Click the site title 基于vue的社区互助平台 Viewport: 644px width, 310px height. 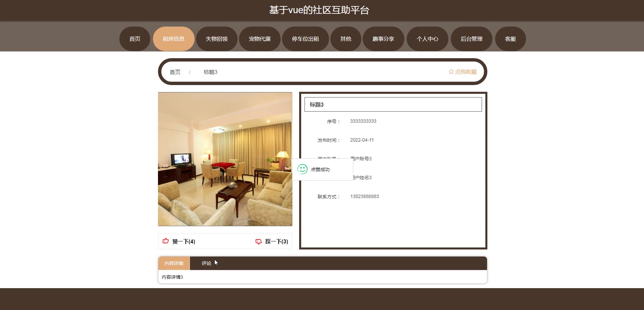pos(319,10)
